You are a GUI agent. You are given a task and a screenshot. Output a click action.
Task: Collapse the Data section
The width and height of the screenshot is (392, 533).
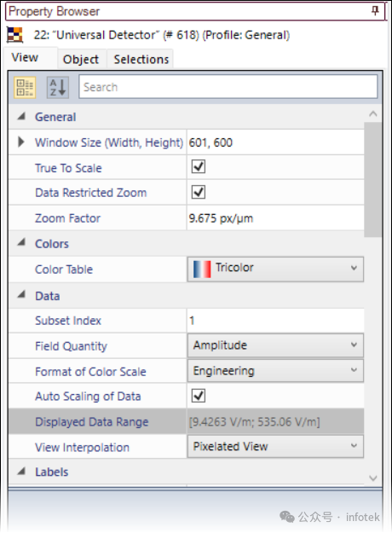click(21, 294)
